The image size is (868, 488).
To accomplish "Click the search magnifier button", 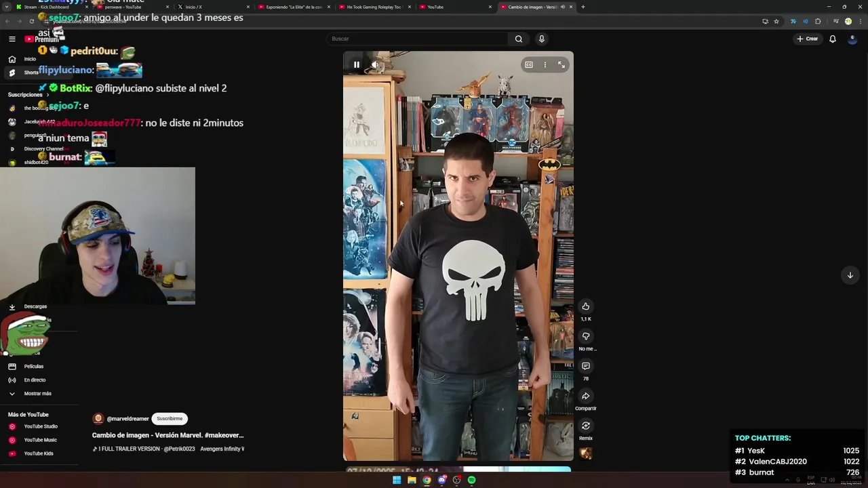I will pyautogui.click(x=519, y=39).
